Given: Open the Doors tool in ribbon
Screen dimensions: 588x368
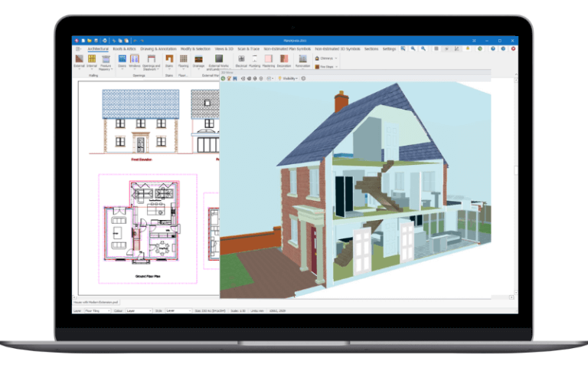Looking at the screenshot, I should point(122,61).
